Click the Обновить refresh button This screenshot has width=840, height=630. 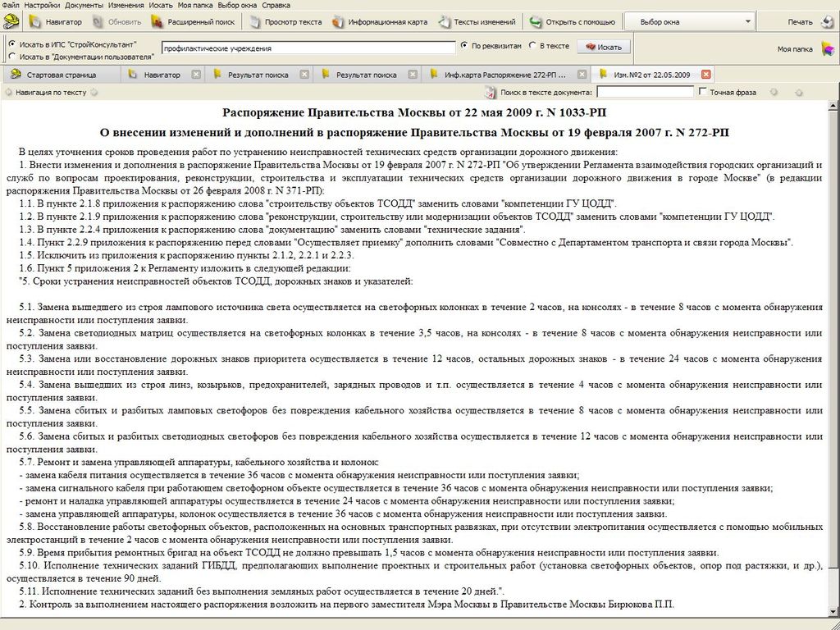tap(116, 22)
